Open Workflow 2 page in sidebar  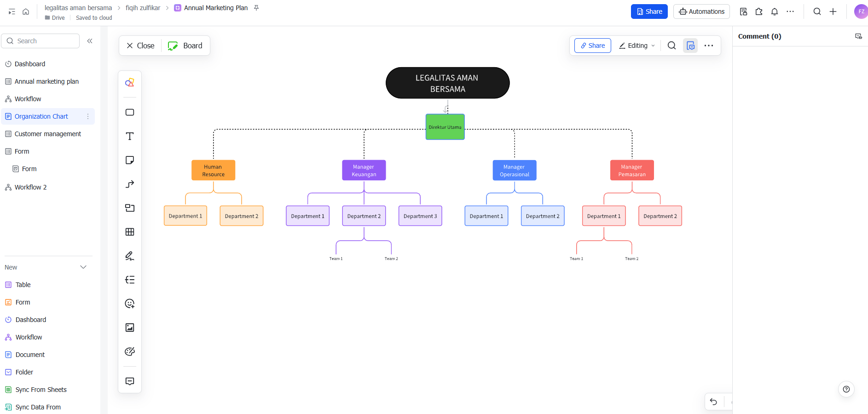(x=30, y=187)
